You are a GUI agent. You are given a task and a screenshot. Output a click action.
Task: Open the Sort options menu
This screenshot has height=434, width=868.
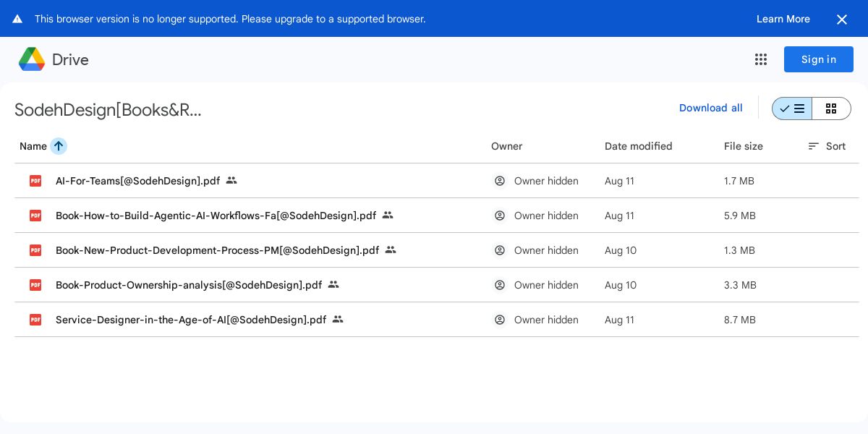pyautogui.click(x=827, y=146)
